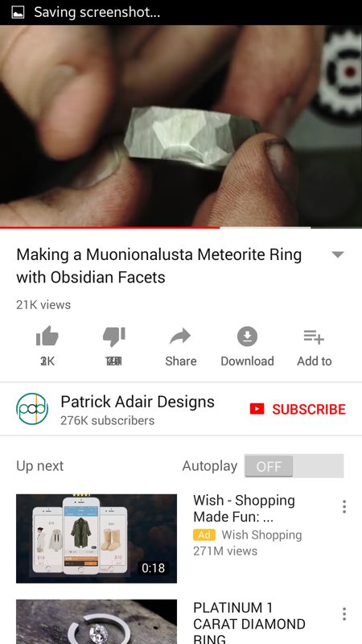Screen dimensions: 362x644
Task: Tap the screenshot notification image icon
Action: (x=18, y=12)
